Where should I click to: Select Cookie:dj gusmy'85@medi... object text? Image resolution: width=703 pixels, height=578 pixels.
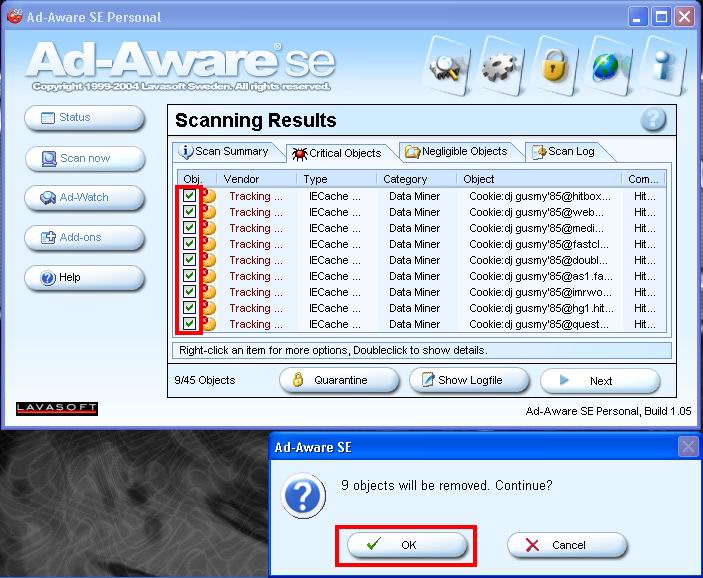pyautogui.click(x=536, y=228)
